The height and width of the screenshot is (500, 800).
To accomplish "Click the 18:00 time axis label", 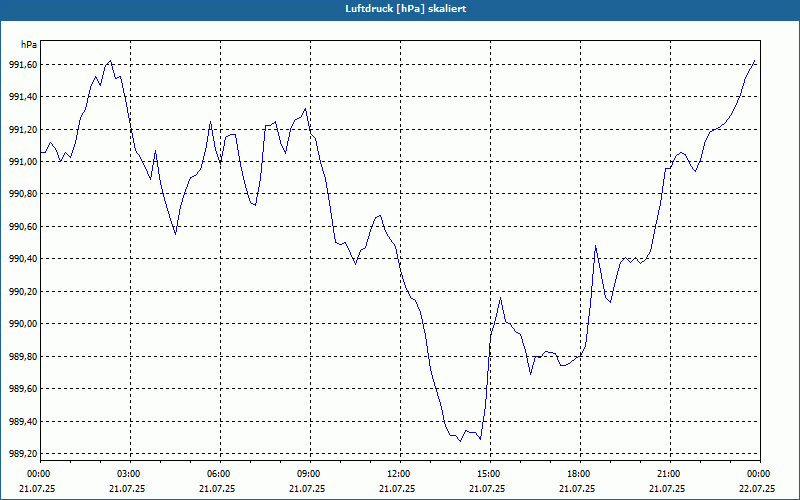I will pos(581,473).
